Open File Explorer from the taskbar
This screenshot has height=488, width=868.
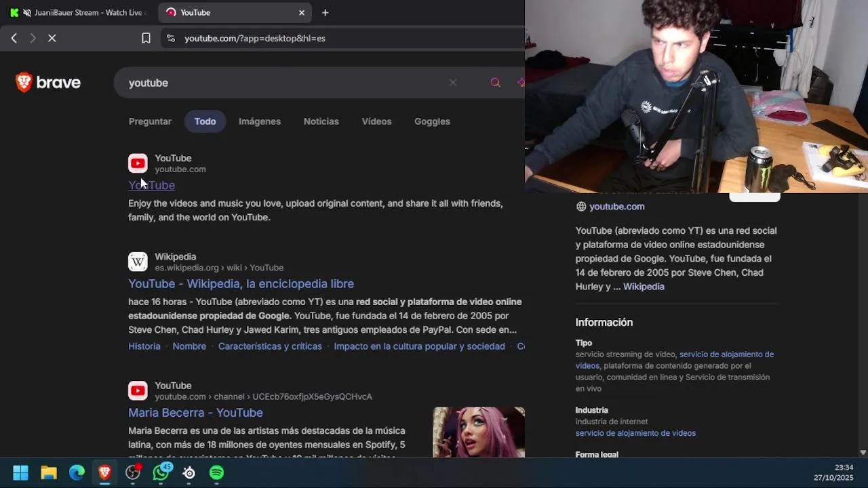[49, 472]
